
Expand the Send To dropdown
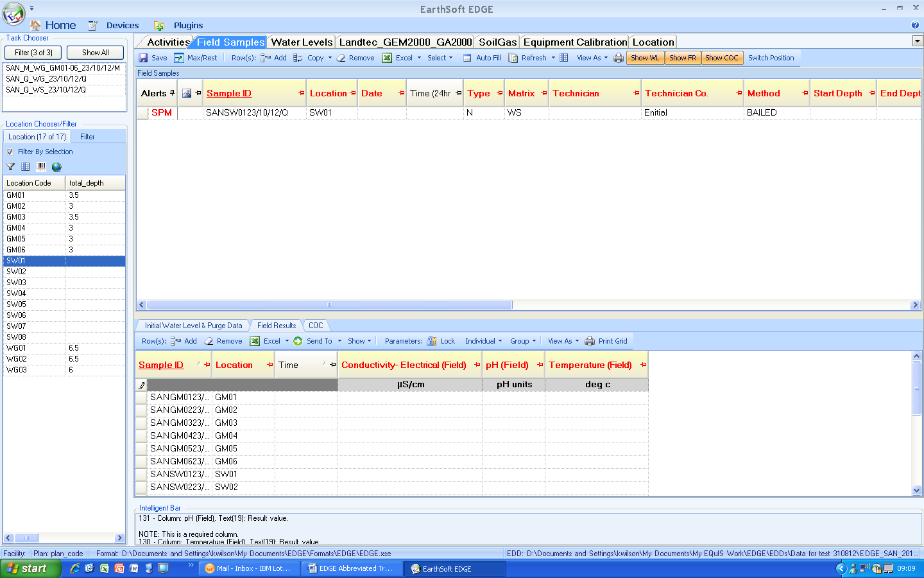(x=340, y=341)
